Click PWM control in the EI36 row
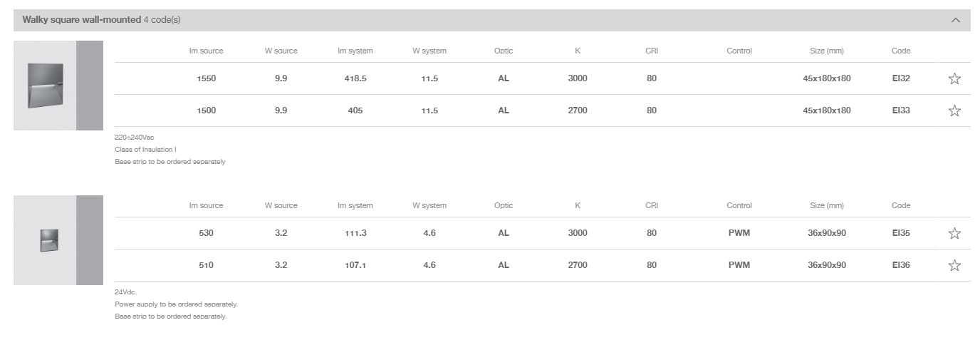980x350 pixels. (739, 265)
